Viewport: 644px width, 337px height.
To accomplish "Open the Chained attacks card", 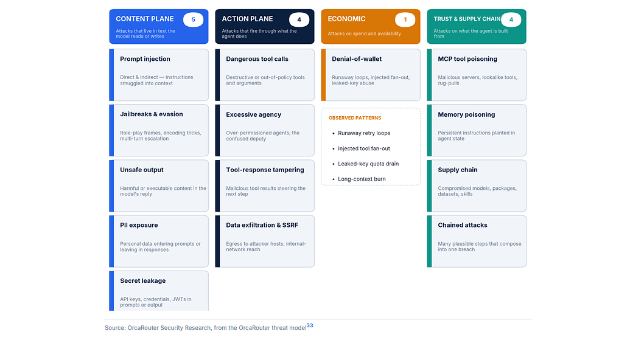I will click(477, 241).
